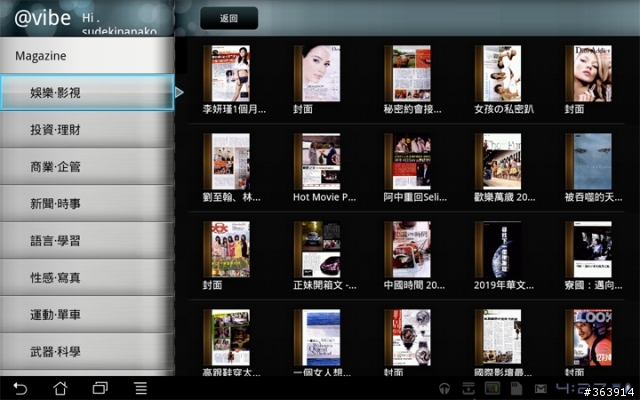Open the 歡樂萬歲 20 magazine thumbnail

click(x=498, y=162)
